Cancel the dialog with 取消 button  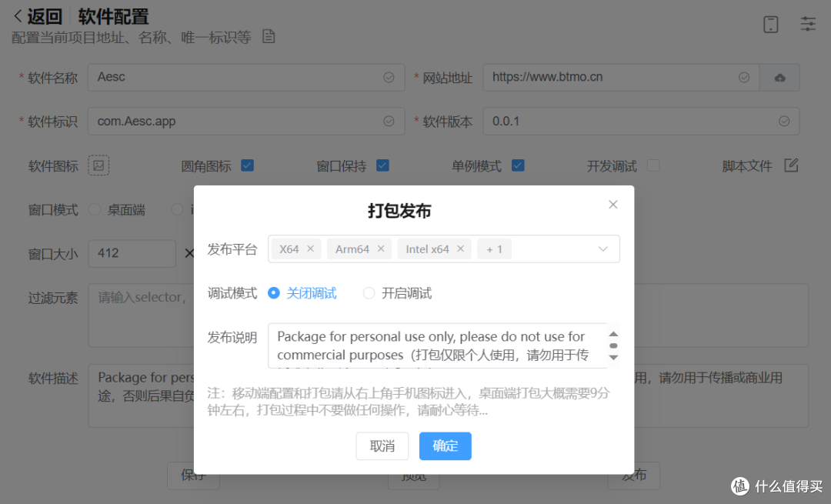[382, 446]
